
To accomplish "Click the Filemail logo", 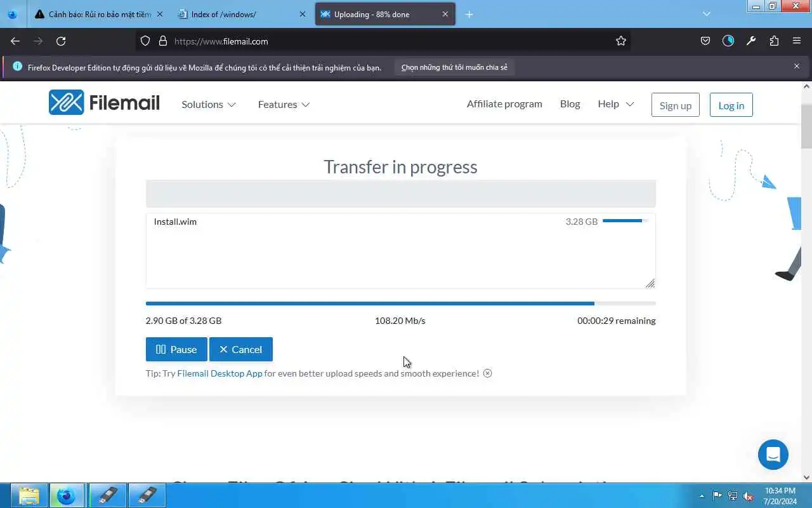I will [x=104, y=102].
